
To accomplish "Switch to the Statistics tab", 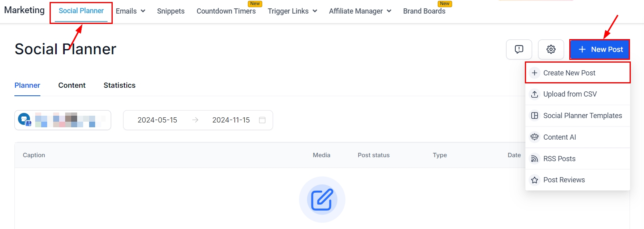I will click(x=120, y=85).
